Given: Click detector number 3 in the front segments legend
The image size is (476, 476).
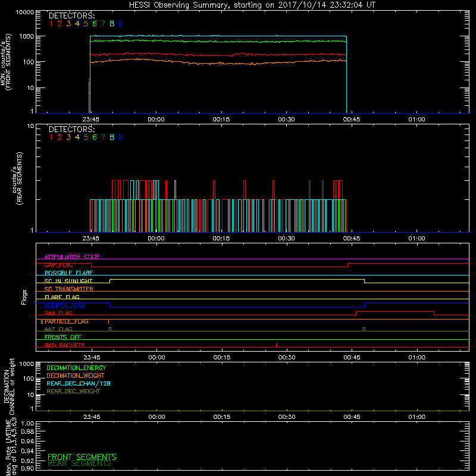Looking at the screenshot, I should [x=68, y=24].
